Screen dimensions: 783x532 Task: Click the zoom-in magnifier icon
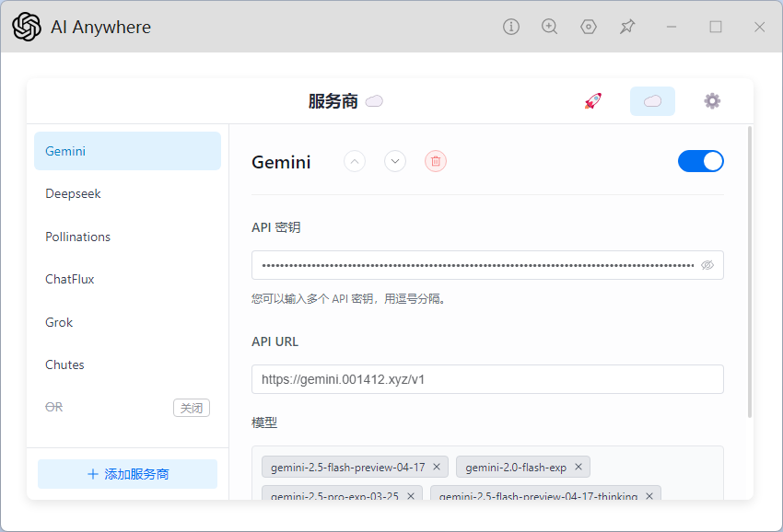pyautogui.click(x=549, y=27)
